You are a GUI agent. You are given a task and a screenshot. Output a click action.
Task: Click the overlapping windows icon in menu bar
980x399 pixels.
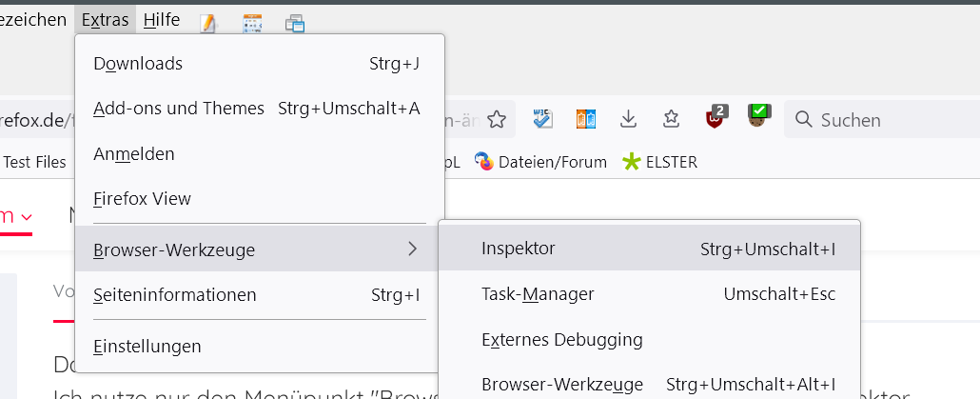pos(295,21)
